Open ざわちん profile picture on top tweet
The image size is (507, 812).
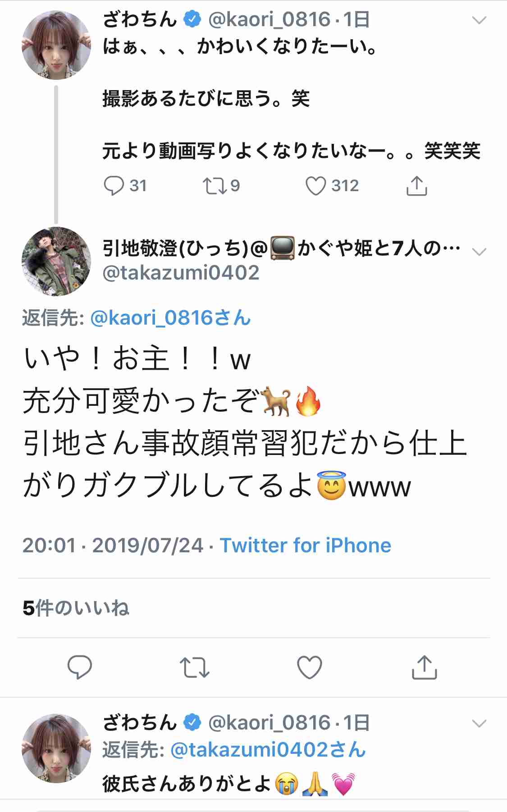(x=56, y=45)
